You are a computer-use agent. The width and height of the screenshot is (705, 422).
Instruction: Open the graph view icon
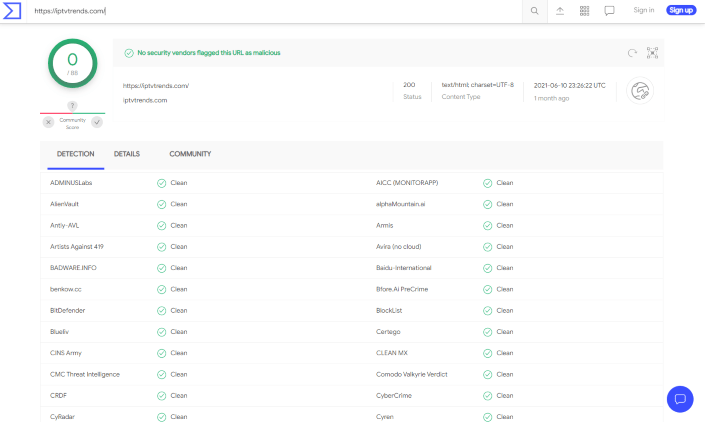pyautogui.click(x=652, y=53)
